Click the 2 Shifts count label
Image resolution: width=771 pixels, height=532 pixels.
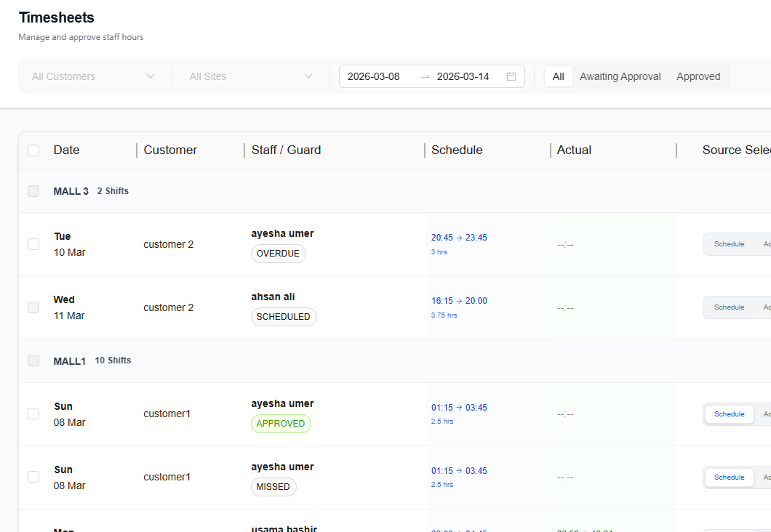[113, 191]
